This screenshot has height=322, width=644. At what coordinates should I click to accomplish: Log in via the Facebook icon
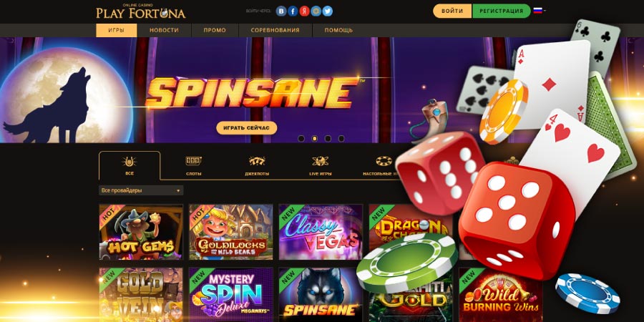(293, 11)
